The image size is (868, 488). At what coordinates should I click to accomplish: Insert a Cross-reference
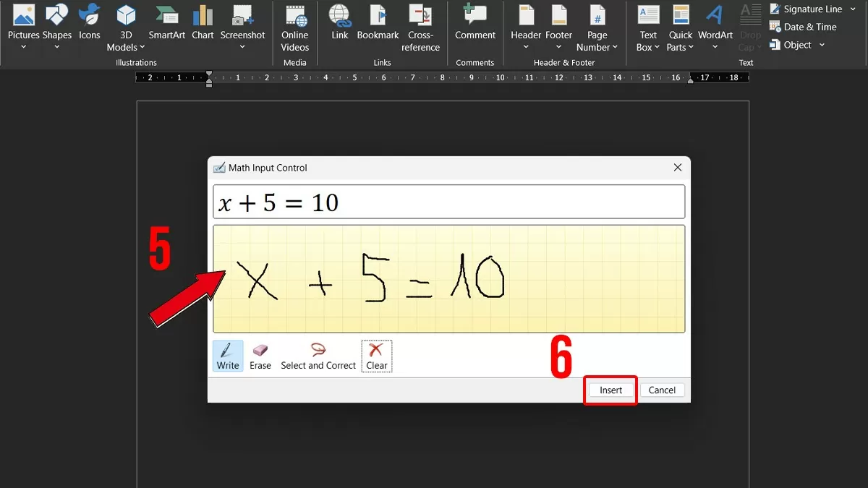[x=420, y=29]
